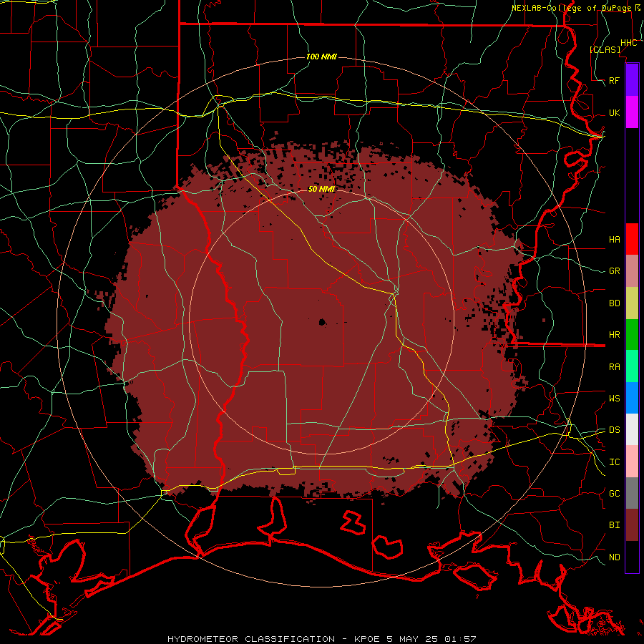This screenshot has width=644, height=644.
Task: Click the HA legend label
Action: 614,239
